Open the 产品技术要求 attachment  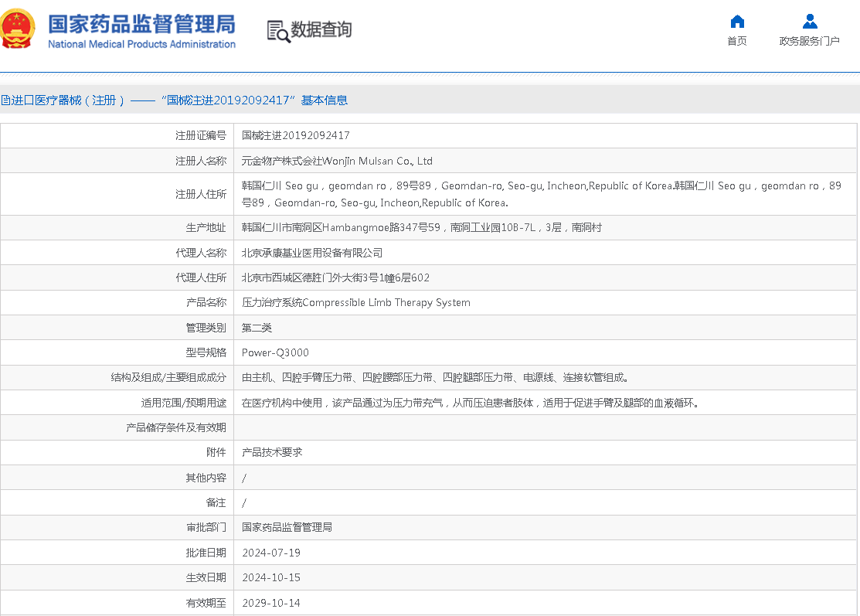[x=272, y=452]
